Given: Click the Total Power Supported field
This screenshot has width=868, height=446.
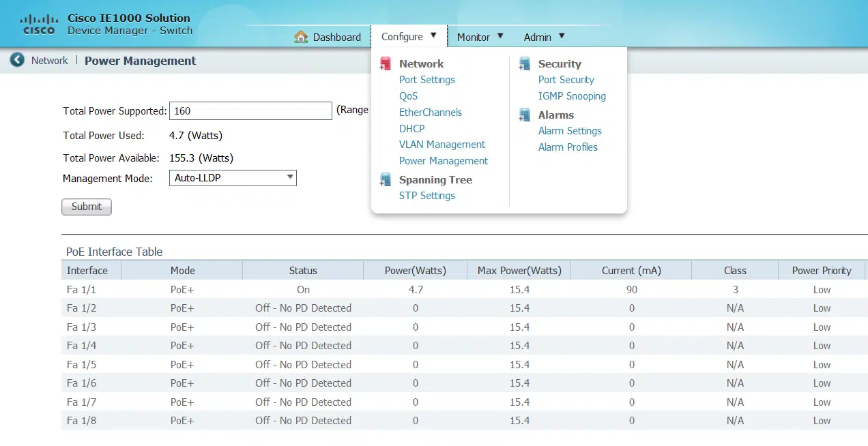Looking at the screenshot, I should point(250,110).
